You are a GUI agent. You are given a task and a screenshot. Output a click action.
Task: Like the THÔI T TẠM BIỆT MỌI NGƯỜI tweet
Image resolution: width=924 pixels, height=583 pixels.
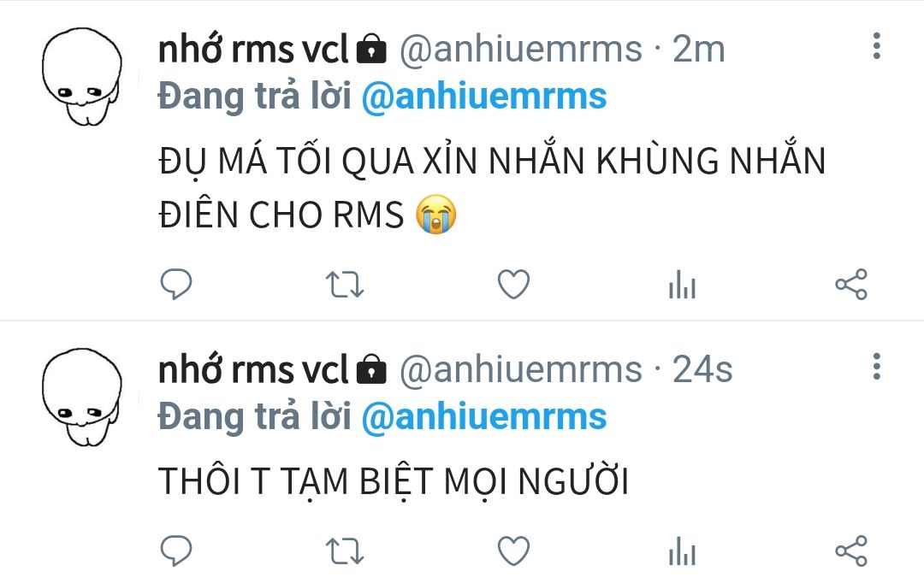(x=514, y=551)
